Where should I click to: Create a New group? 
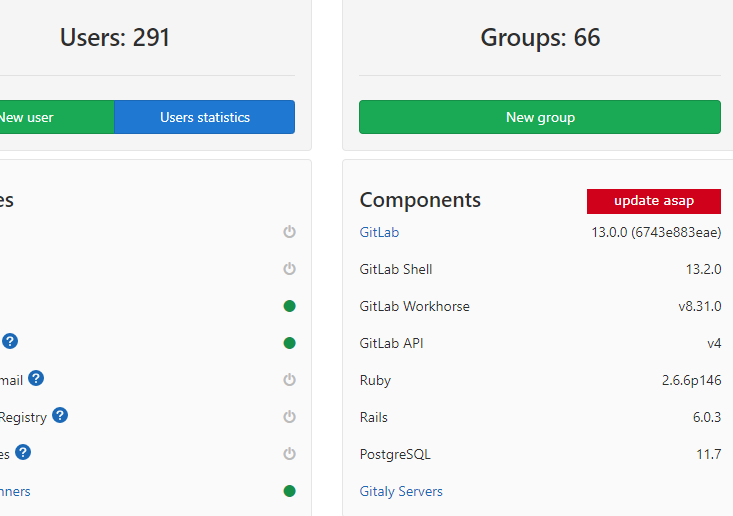[x=540, y=117]
